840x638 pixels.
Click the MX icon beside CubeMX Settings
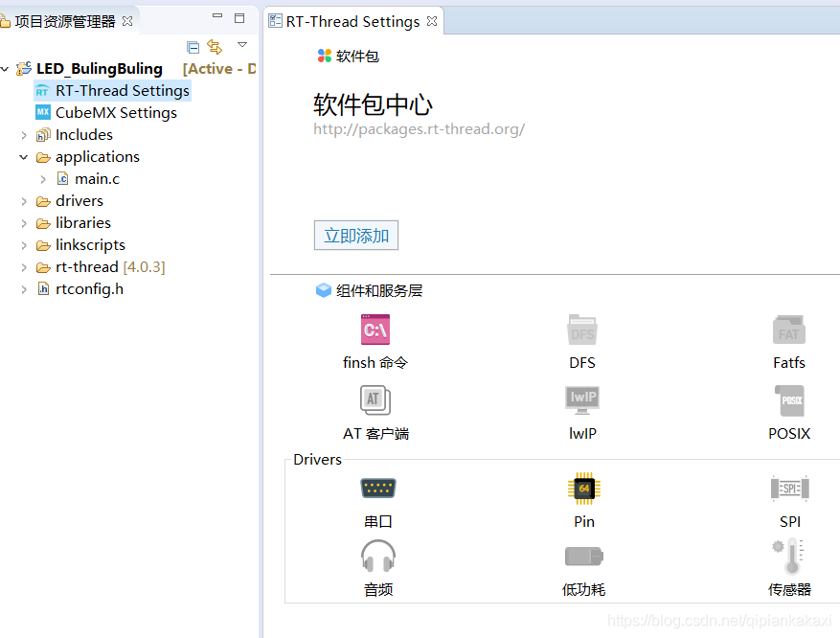[x=43, y=112]
